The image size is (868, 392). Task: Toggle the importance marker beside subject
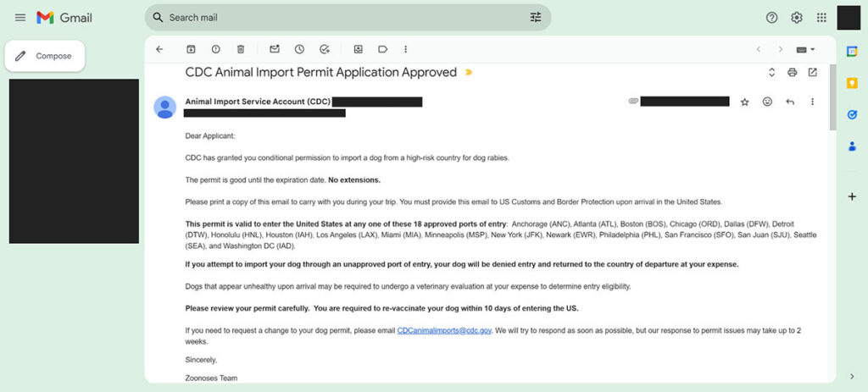coord(469,73)
